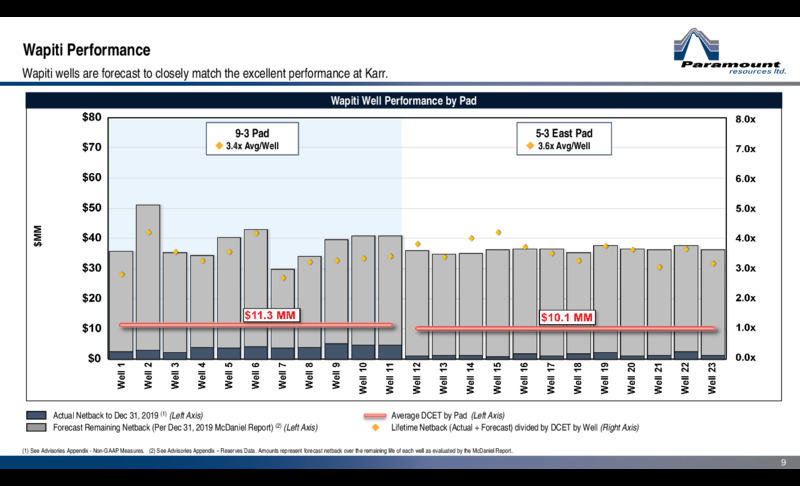Screen dimensions: 800x486
Task: Click the 'Well 7' axis label
Action: tap(283, 376)
